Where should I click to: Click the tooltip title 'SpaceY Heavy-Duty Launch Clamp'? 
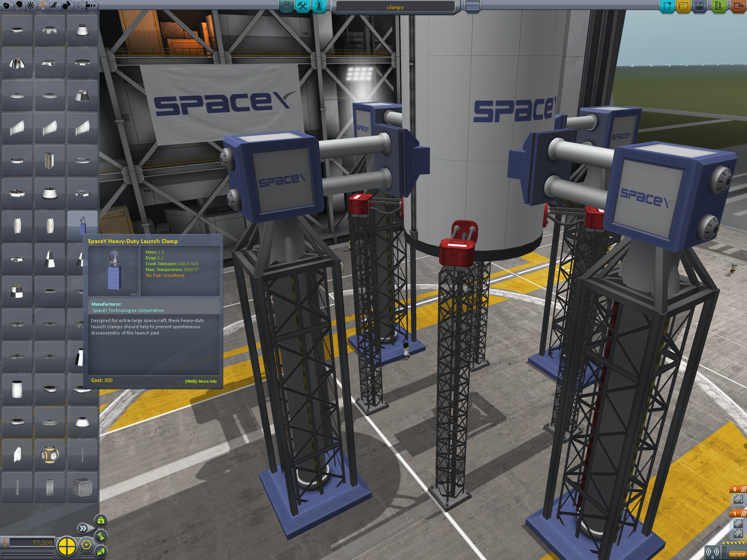click(133, 241)
